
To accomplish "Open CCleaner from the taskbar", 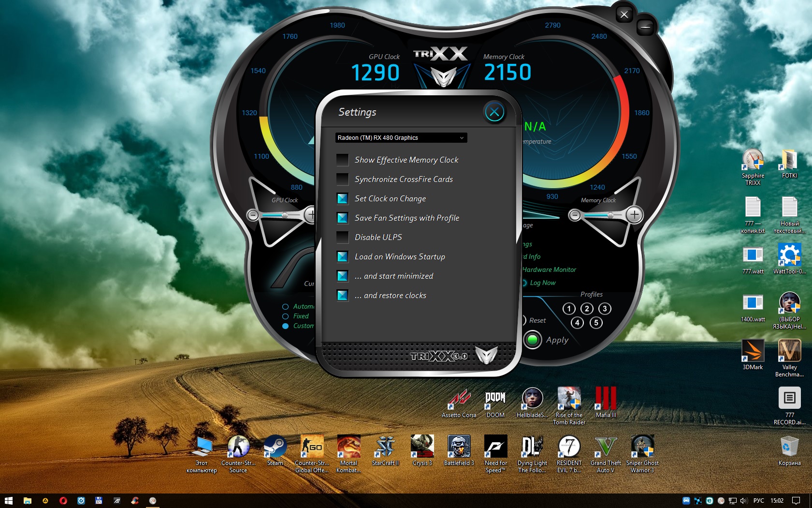I will (135, 501).
